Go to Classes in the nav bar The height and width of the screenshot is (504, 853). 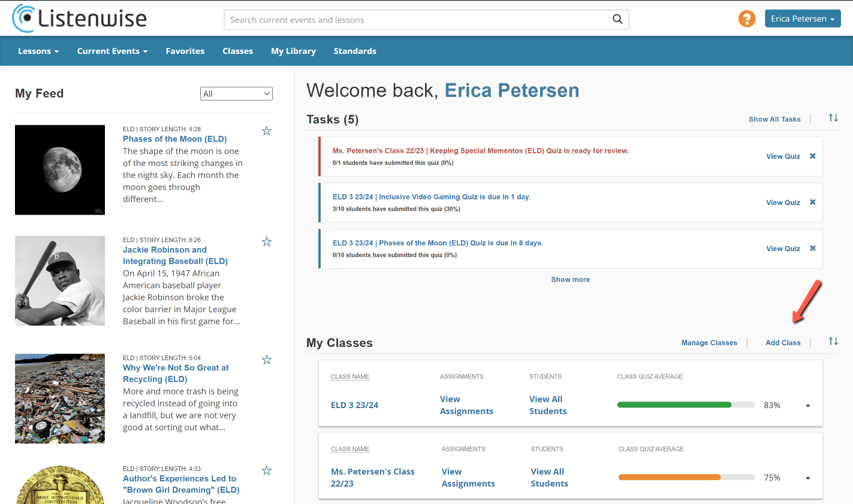click(238, 51)
